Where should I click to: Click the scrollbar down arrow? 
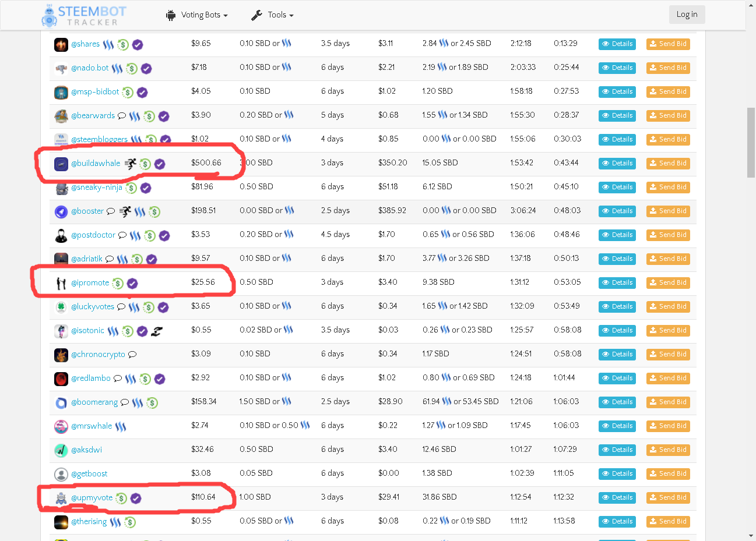click(x=751, y=536)
